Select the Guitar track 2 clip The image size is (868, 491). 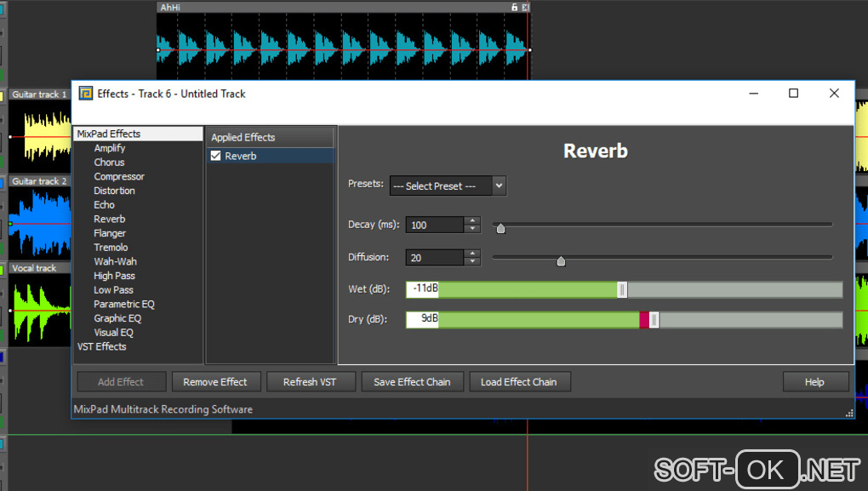[40, 218]
